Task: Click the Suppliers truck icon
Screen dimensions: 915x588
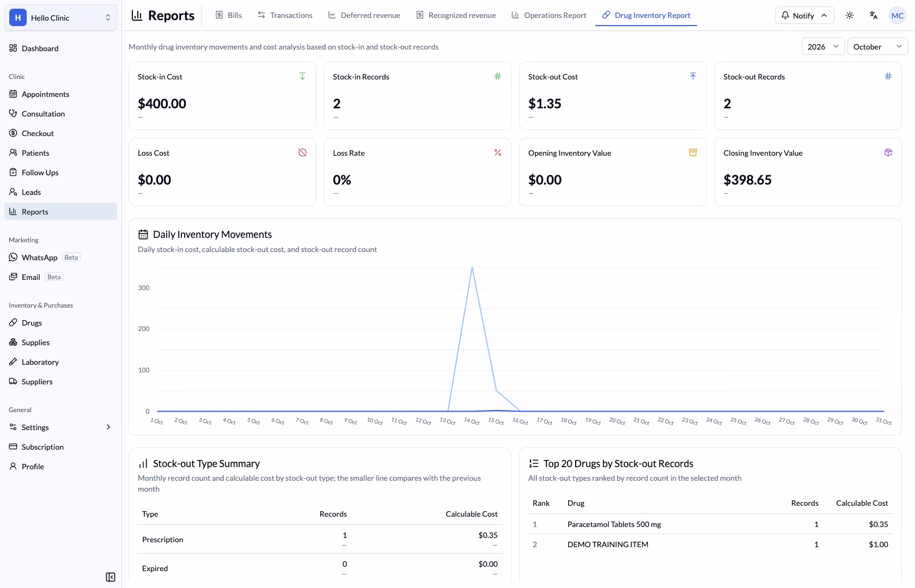Action: [13, 381]
